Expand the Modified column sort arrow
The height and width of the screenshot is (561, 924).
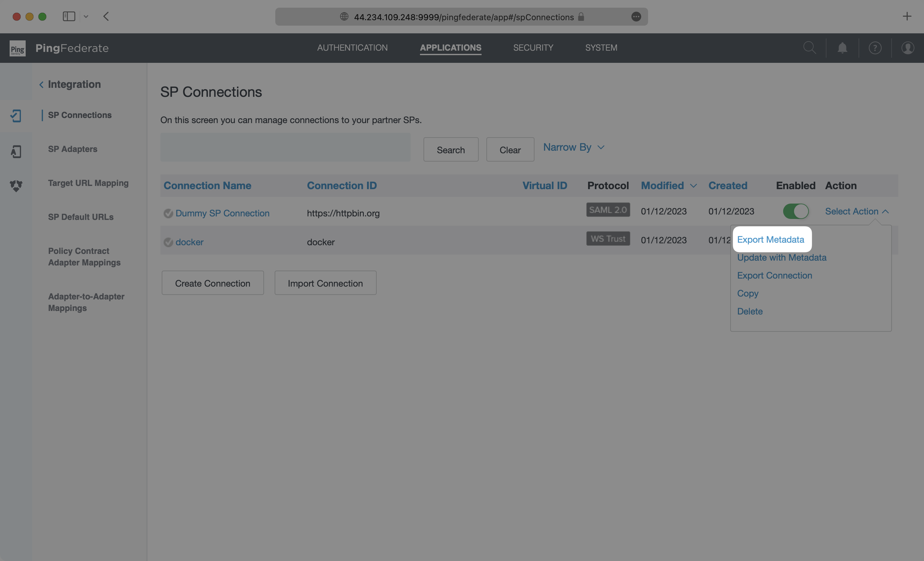tap(693, 185)
